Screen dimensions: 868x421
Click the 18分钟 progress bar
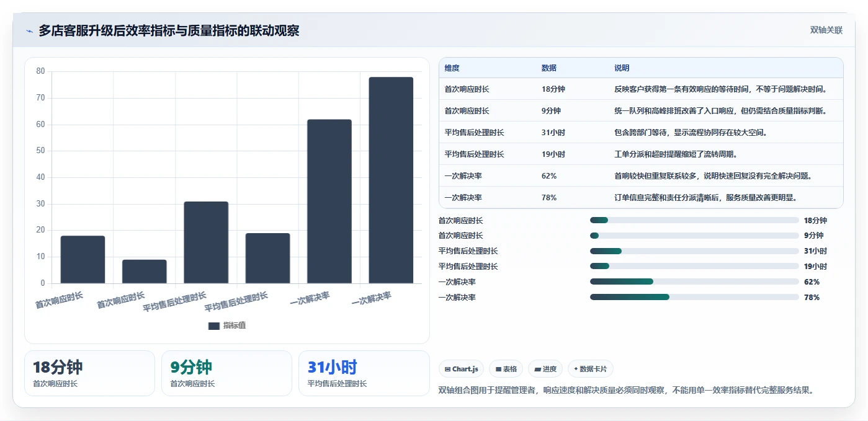(694, 220)
